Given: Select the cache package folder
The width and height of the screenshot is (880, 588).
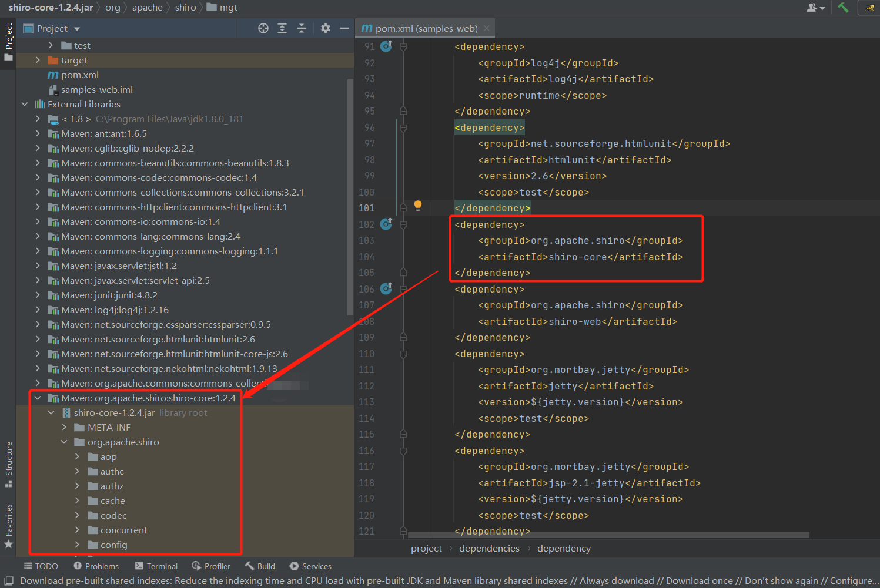Looking at the screenshot, I should click(x=112, y=500).
